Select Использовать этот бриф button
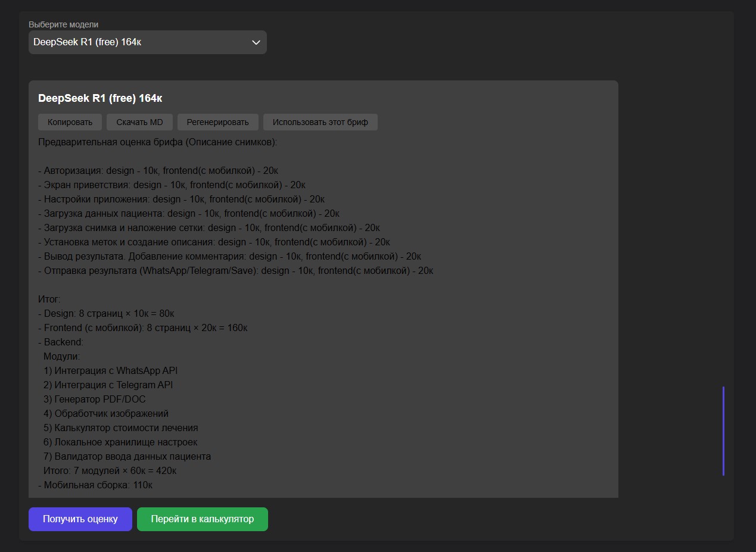This screenshot has width=756, height=552. point(320,122)
